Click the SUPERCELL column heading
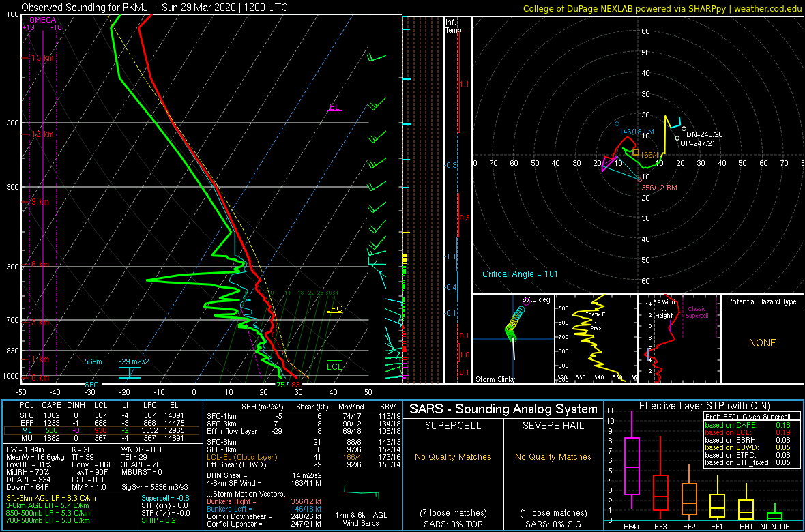The height and width of the screenshot is (532, 805). click(x=454, y=425)
